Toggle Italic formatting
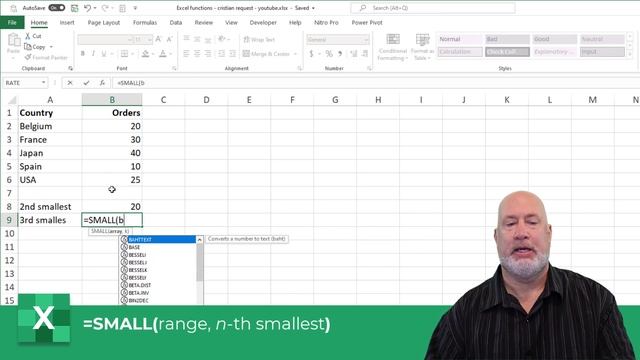 pyautogui.click(x=93, y=53)
